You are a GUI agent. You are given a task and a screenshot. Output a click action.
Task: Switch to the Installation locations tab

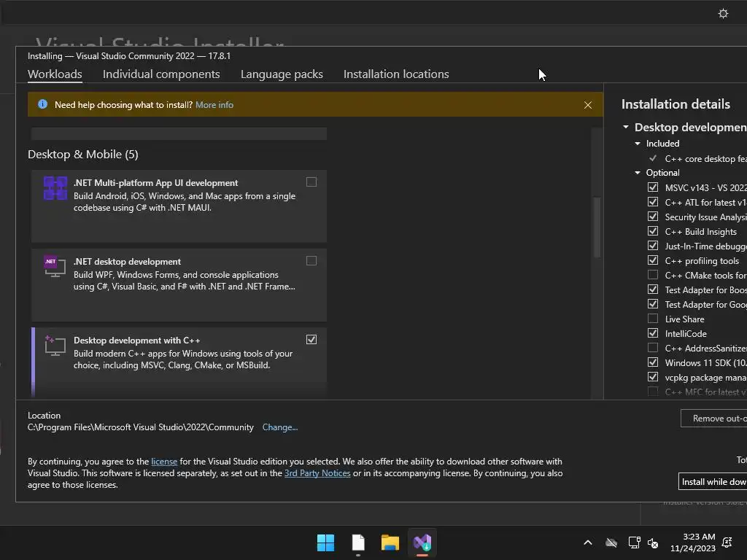tap(396, 74)
